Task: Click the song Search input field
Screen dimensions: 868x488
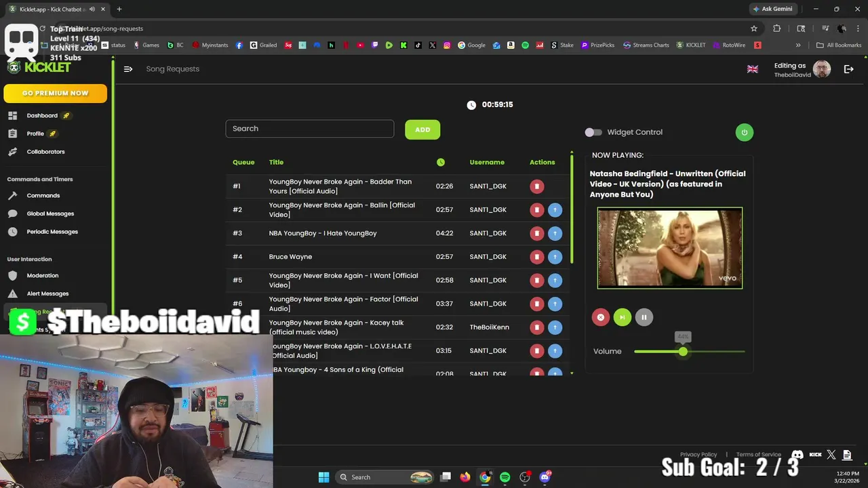Action: [309, 129]
